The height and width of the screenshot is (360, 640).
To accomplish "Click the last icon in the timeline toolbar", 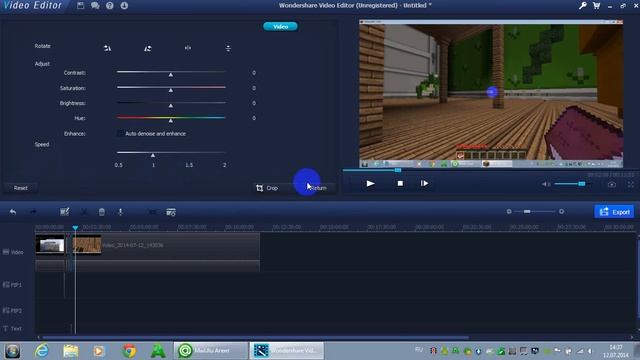I will 171,212.
